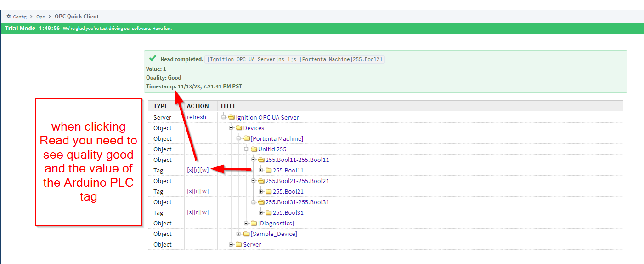
Task: Expand the [Diagnostics] node
Action: point(246,223)
